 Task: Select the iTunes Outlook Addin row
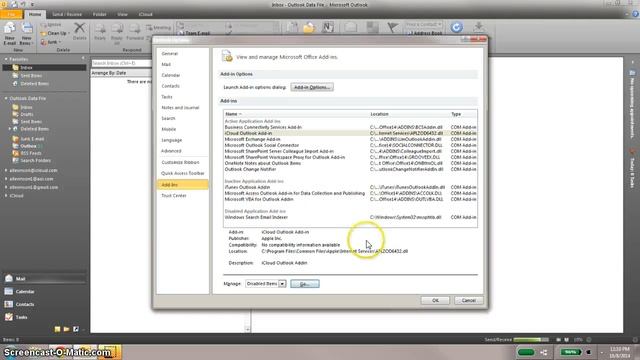tap(350, 187)
